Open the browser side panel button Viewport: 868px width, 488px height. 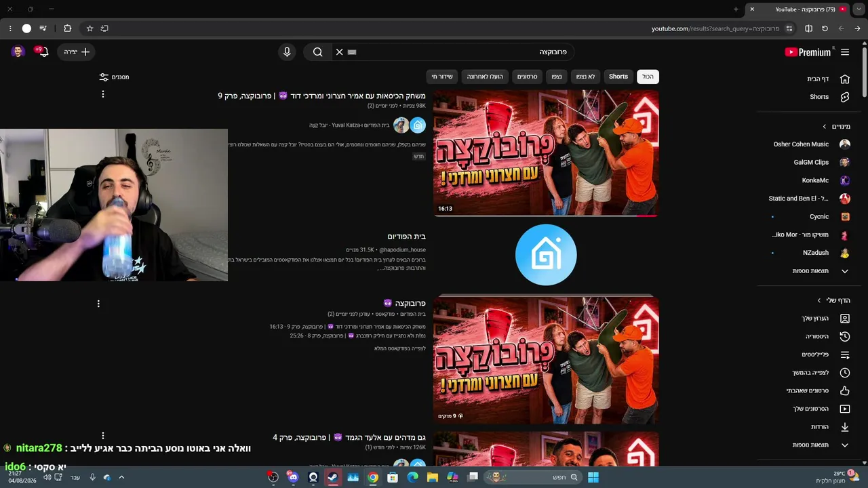coord(808,28)
